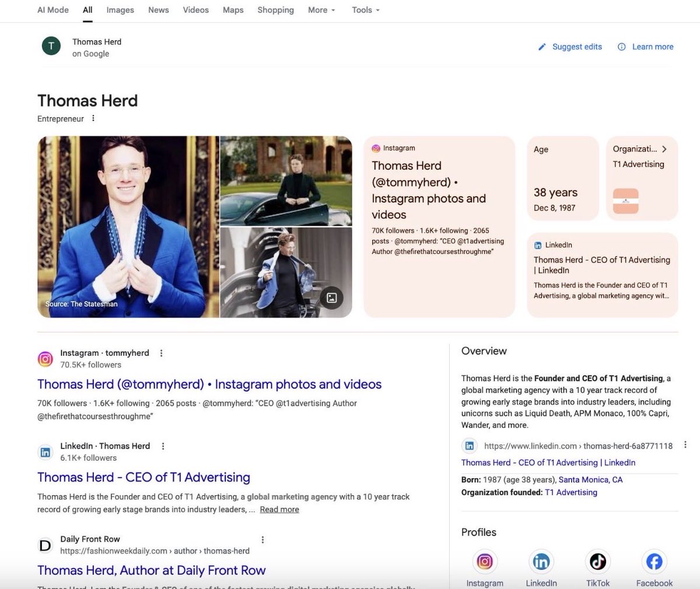The image size is (700, 589).
Task: Open the LinkedIn CEO of T1 Advertising card
Action: click(x=603, y=275)
